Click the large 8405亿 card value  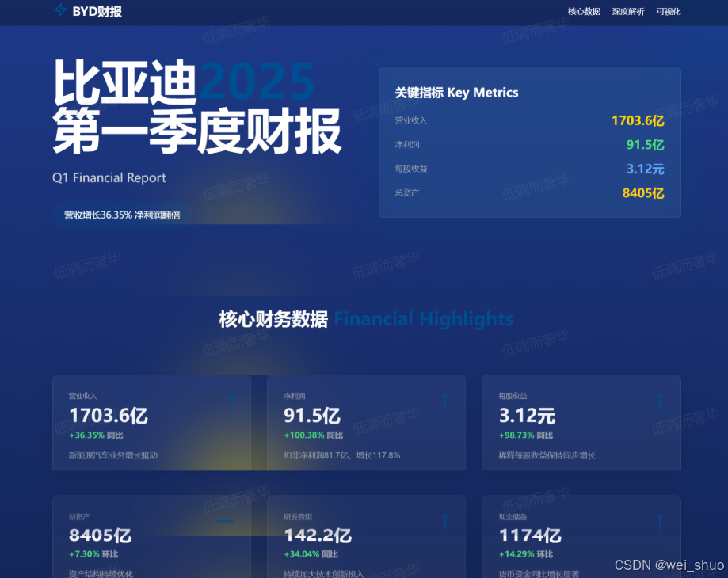(x=101, y=536)
